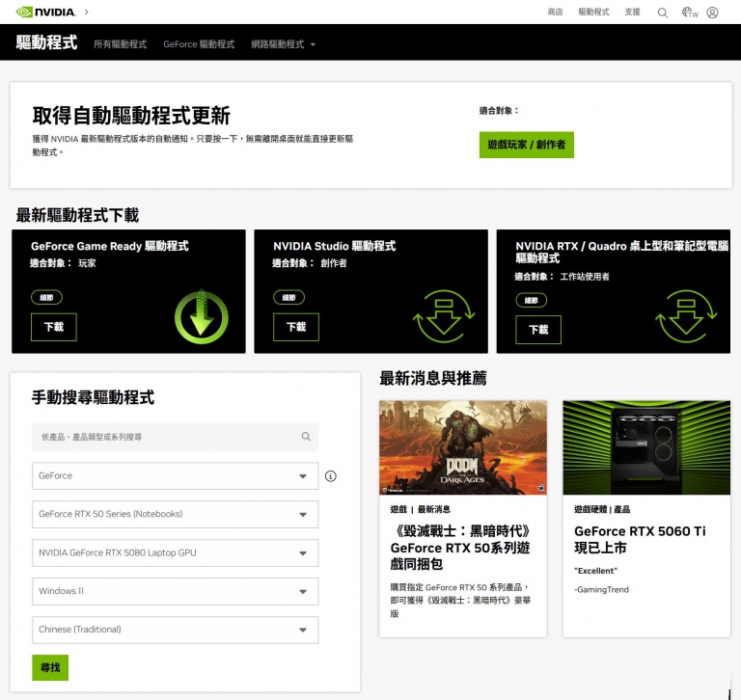Click the NVIDIA RTX / Quadro card title
Viewport: 741px width, 700px height.
tap(622, 253)
